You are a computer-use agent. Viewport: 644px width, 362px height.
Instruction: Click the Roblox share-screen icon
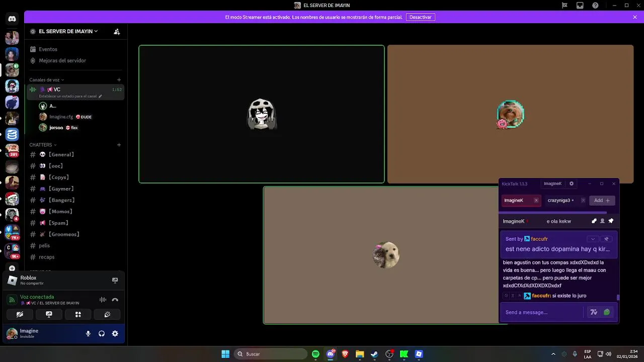115,280
